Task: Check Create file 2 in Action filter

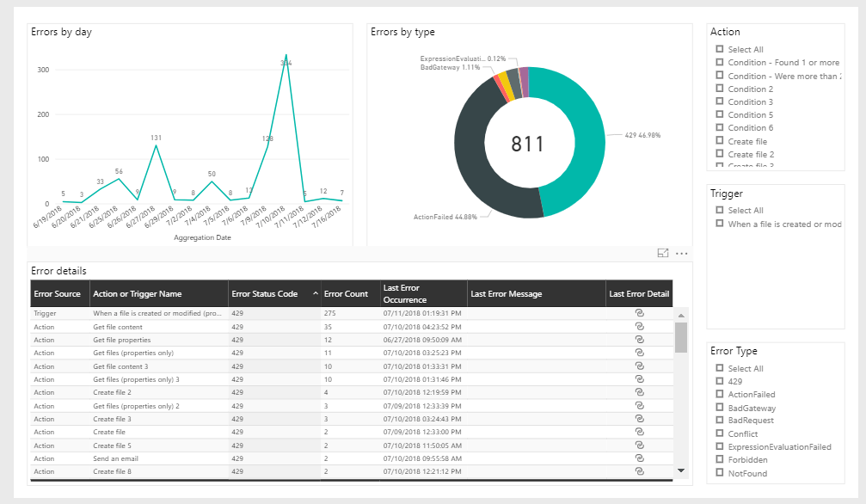Action: [x=720, y=154]
